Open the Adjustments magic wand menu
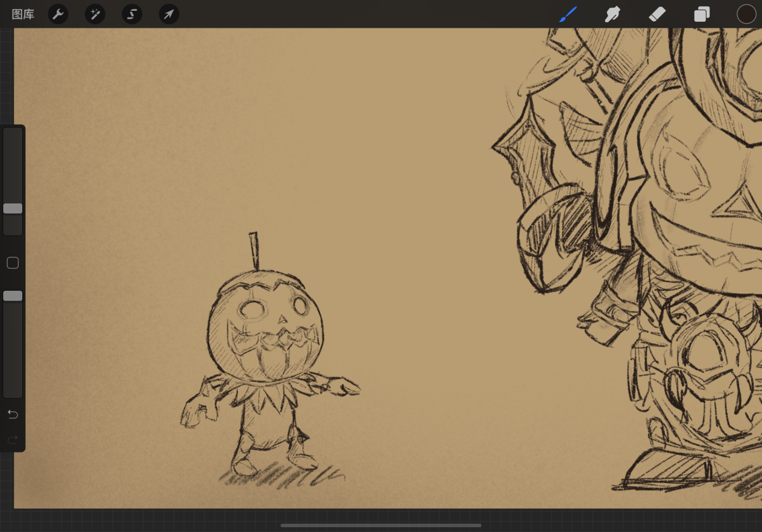 [95, 14]
